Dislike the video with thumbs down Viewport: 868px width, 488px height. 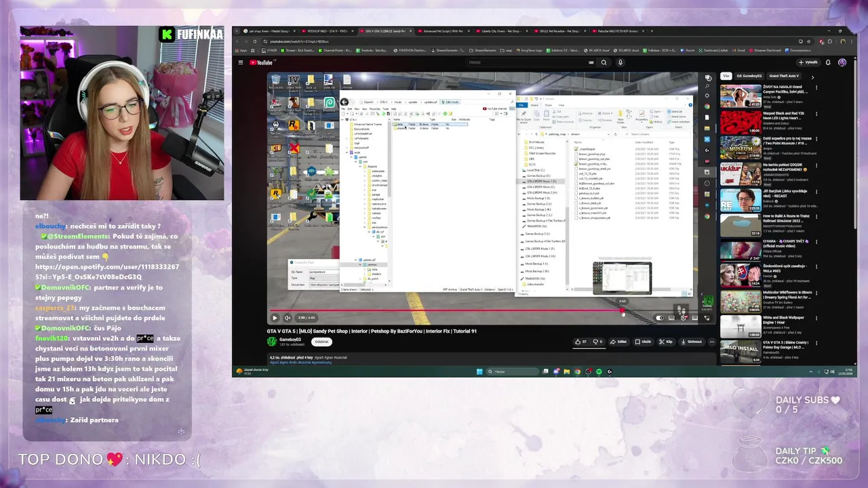(597, 342)
